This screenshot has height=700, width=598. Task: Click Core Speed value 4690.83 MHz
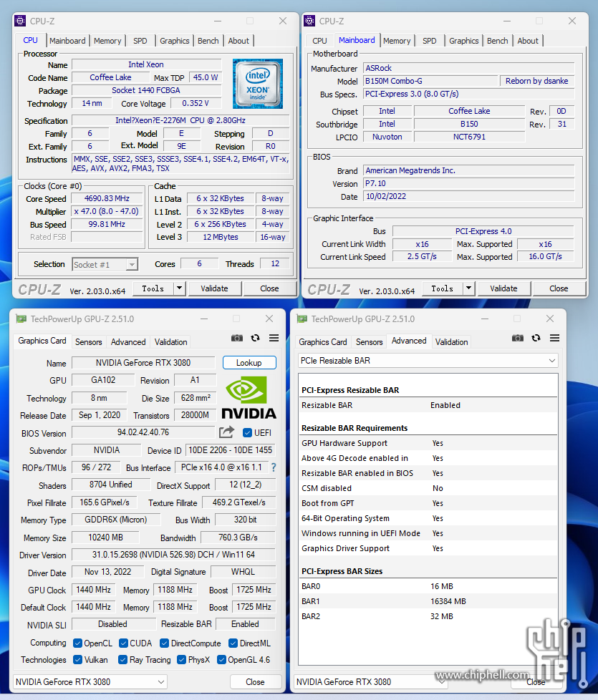(107, 198)
